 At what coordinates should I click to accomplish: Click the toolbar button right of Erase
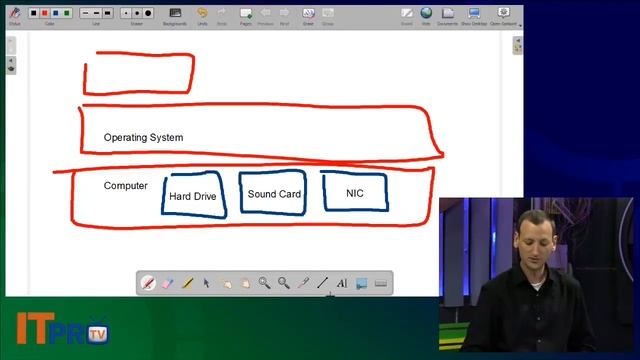(x=328, y=16)
